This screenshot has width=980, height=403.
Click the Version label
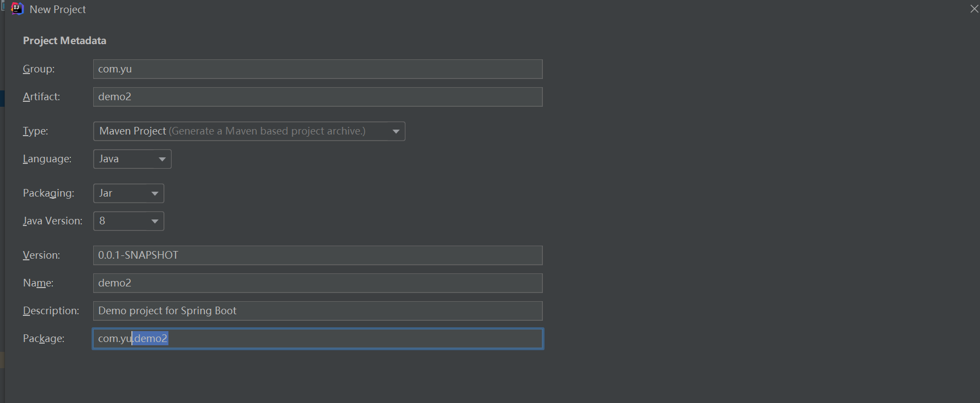point(41,255)
